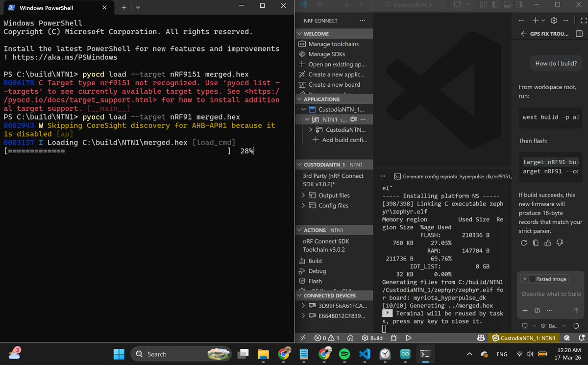Image resolution: width=588 pixels, height=365 pixels.
Task: Remove the Pasted Image attachment
Action: (x=525, y=279)
